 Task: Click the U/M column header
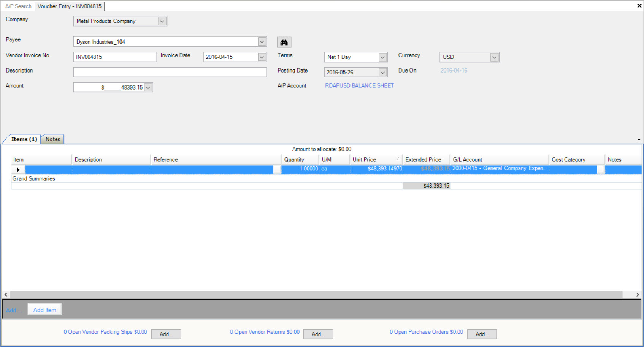[334, 159]
